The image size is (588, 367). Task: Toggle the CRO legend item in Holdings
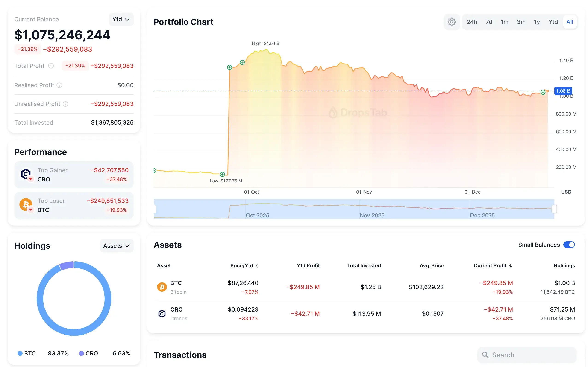pyautogui.click(x=88, y=353)
